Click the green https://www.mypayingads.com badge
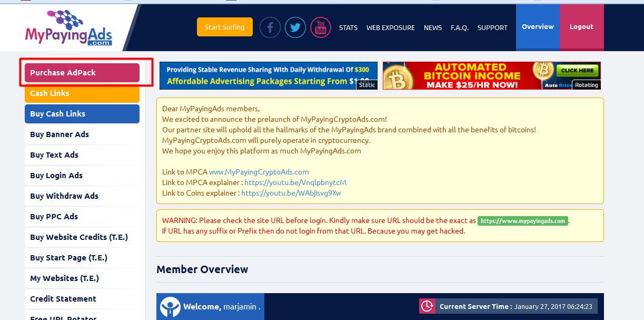Viewport: 644px width, 320px height. click(x=523, y=221)
